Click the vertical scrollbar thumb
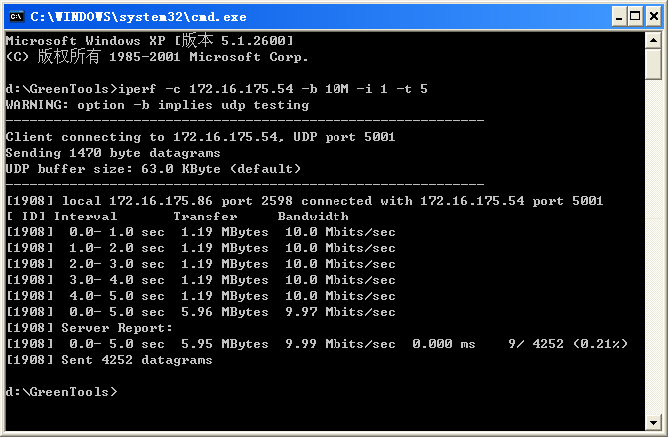Viewport: 669px width, 438px height. (653, 64)
